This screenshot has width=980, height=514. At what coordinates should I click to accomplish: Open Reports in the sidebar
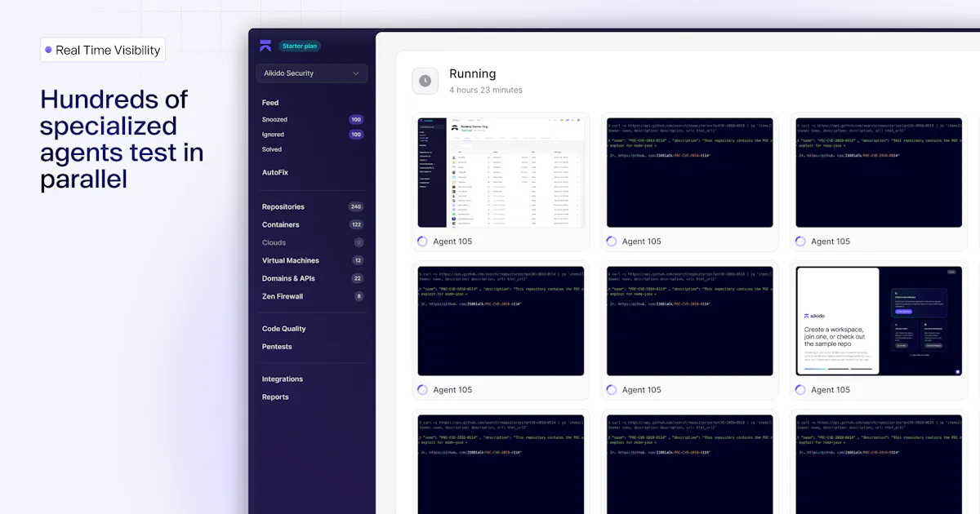[275, 397]
